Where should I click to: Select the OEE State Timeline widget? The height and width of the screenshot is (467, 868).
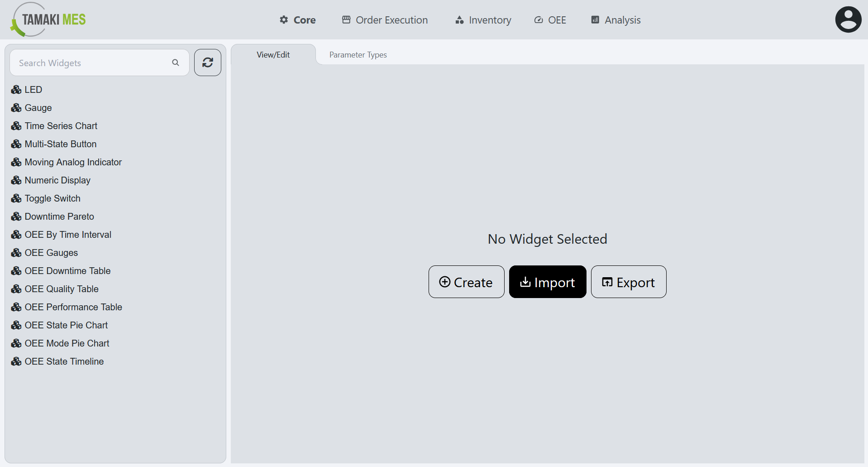coord(64,361)
